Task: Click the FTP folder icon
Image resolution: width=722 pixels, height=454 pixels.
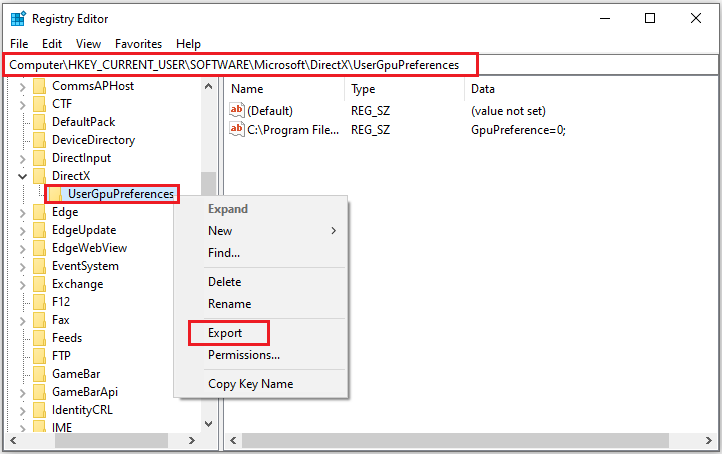Action: [40, 355]
